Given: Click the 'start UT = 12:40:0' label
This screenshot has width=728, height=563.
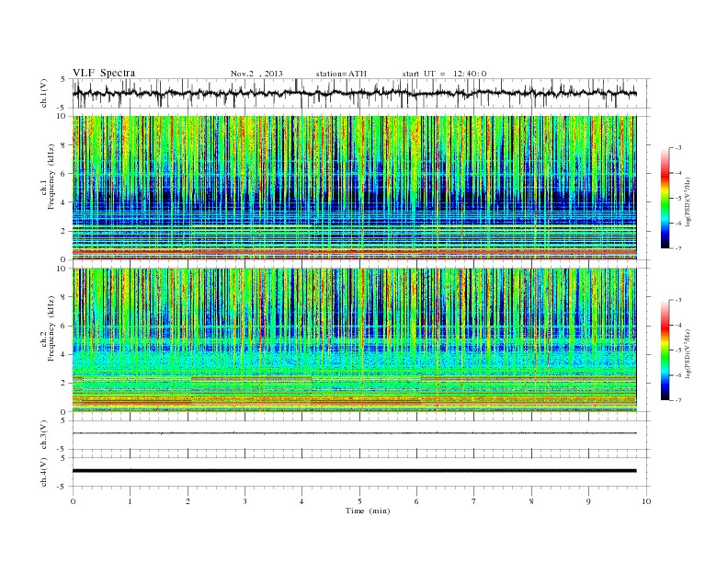Looking at the screenshot, I should coord(444,74).
